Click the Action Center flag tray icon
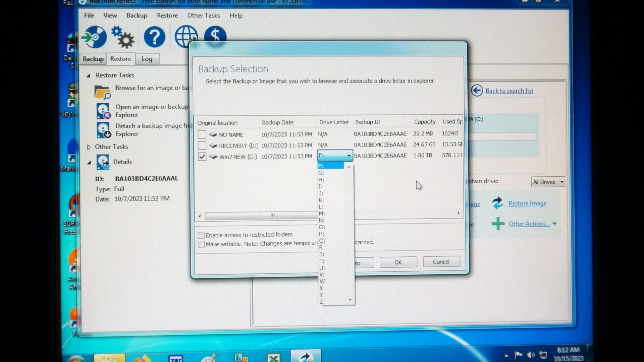The image size is (644, 362). [x=519, y=355]
